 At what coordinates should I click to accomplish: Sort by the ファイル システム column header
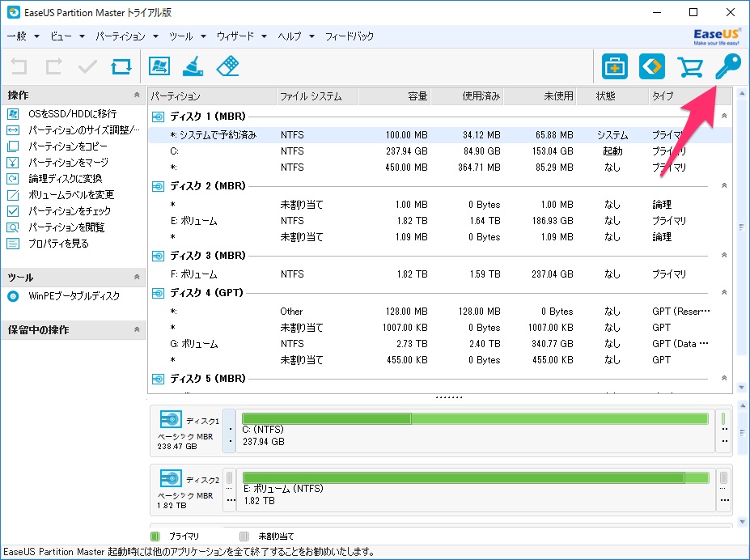[x=316, y=96]
